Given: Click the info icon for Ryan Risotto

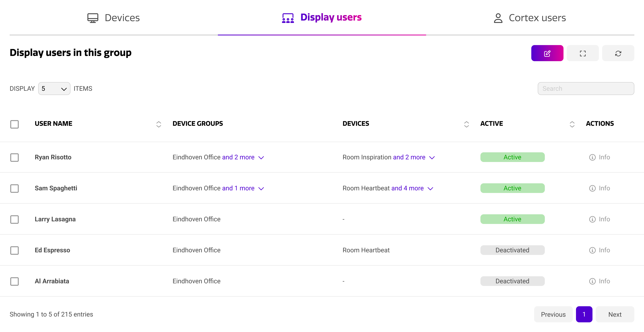Looking at the screenshot, I should pyautogui.click(x=592, y=157).
